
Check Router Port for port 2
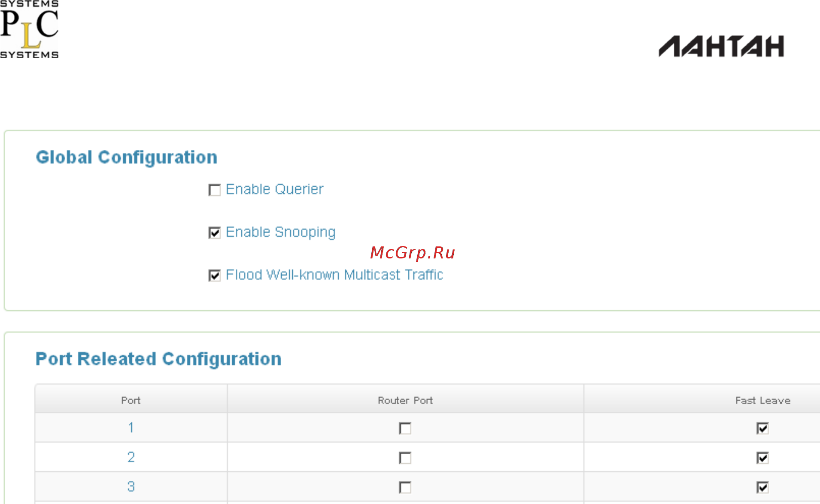point(405,458)
